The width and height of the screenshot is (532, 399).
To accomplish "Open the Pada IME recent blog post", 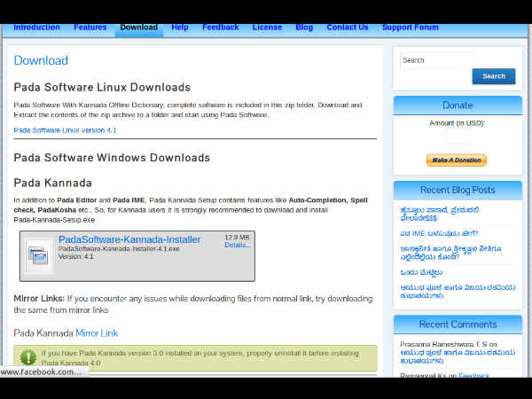I will click(x=433, y=233).
